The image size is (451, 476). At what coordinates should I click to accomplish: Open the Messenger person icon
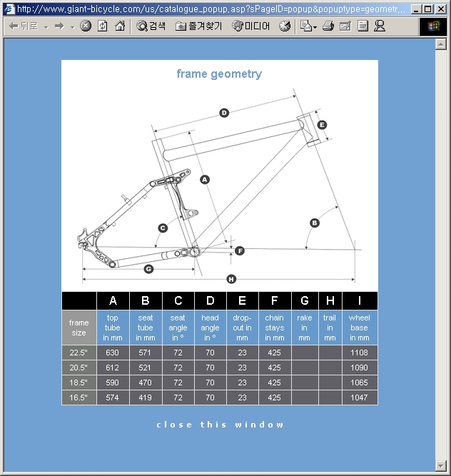point(380,26)
